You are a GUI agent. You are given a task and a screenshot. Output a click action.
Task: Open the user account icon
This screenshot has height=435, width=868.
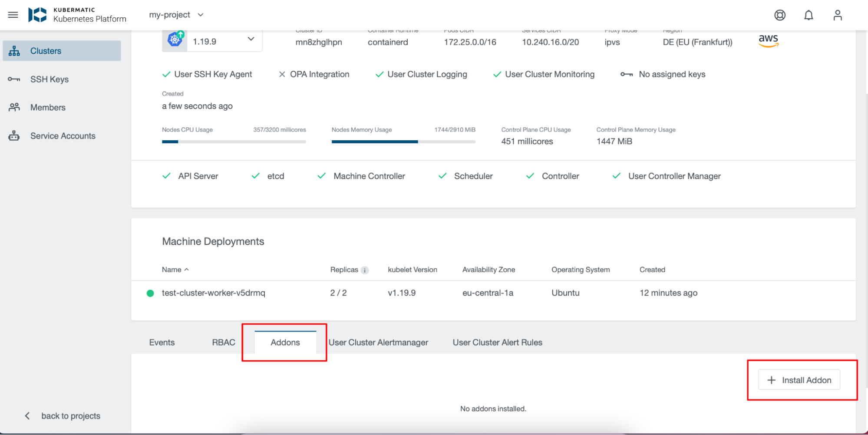click(837, 15)
